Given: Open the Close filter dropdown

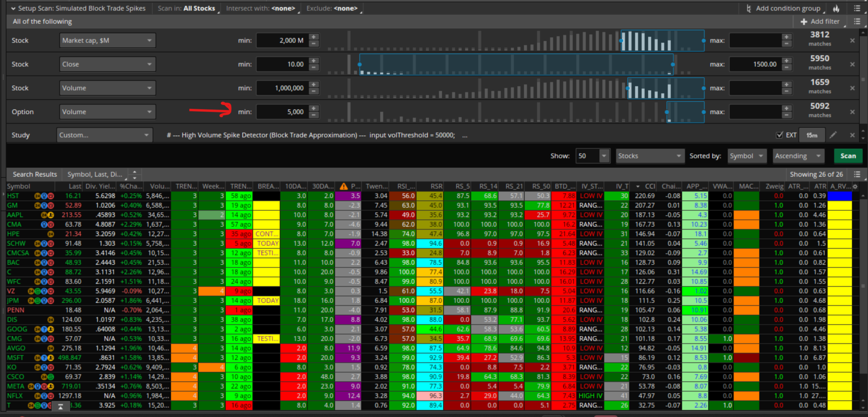Looking at the screenshot, I should [107, 64].
